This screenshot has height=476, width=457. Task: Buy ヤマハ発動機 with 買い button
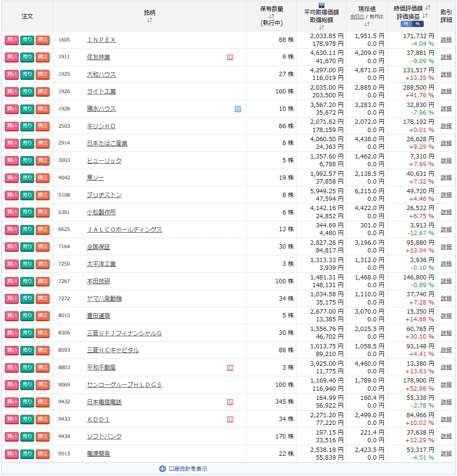coord(12,299)
